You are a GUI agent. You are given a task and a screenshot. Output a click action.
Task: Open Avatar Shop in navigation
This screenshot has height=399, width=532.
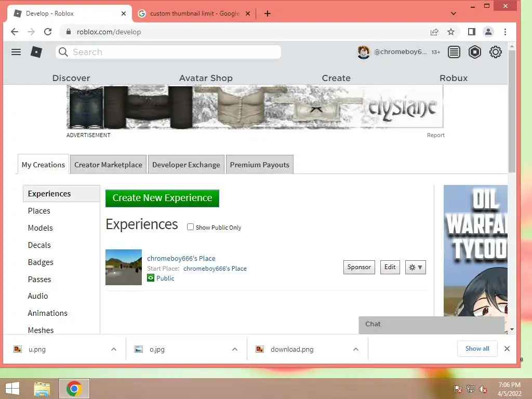(206, 78)
